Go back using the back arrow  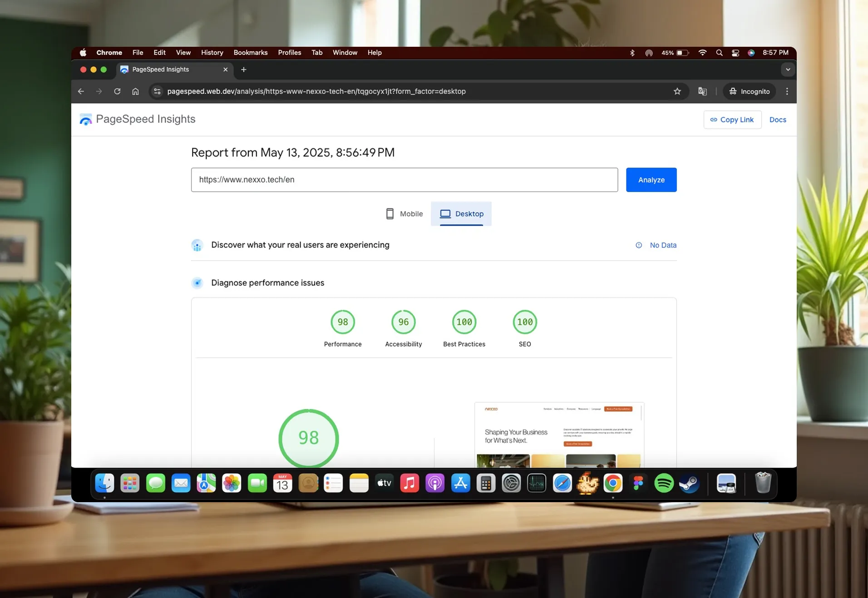click(81, 91)
